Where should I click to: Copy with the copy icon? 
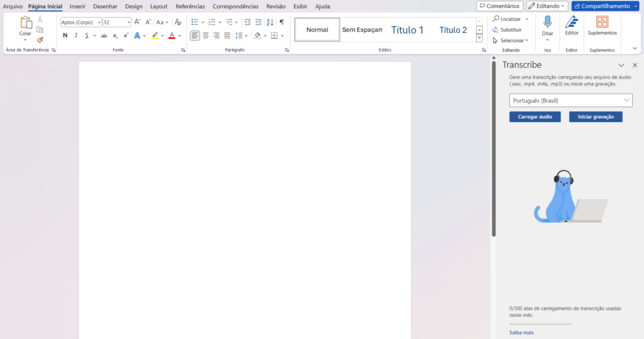click(x=40, y=30)
